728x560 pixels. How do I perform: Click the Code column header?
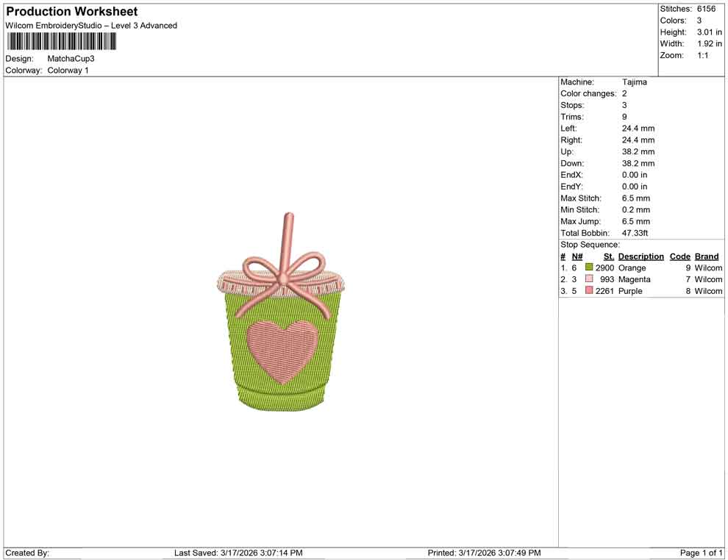click(x=679, y=256)
